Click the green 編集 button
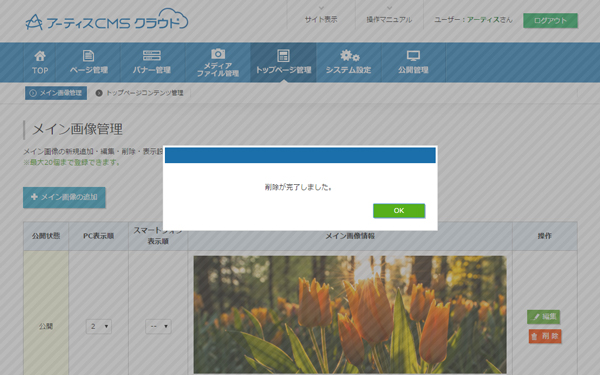Screen dimensions: 600x375 [x=543, y=316]
